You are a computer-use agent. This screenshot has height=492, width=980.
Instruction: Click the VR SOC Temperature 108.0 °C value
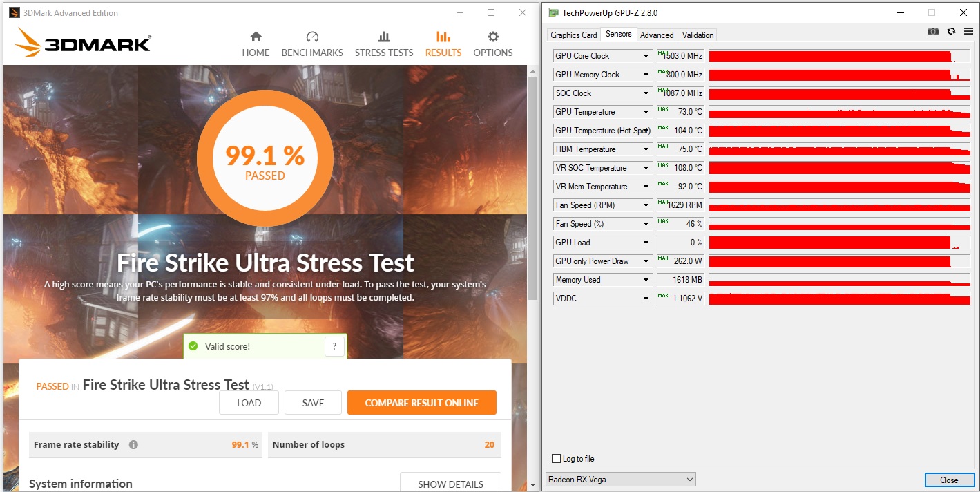(680, 168)
